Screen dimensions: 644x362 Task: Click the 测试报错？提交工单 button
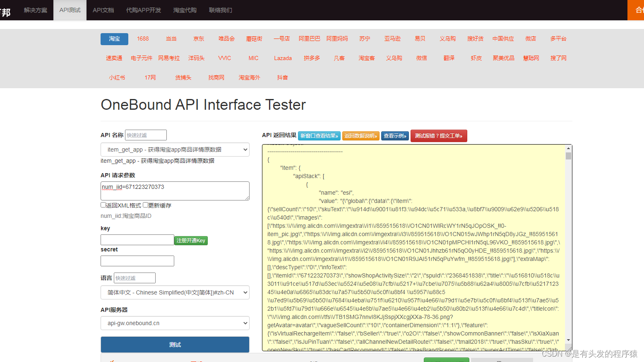coord(439,136)
